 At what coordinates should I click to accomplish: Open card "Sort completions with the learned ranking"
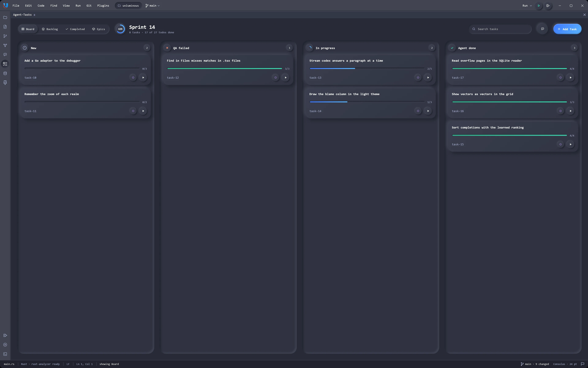pos(513,136)
